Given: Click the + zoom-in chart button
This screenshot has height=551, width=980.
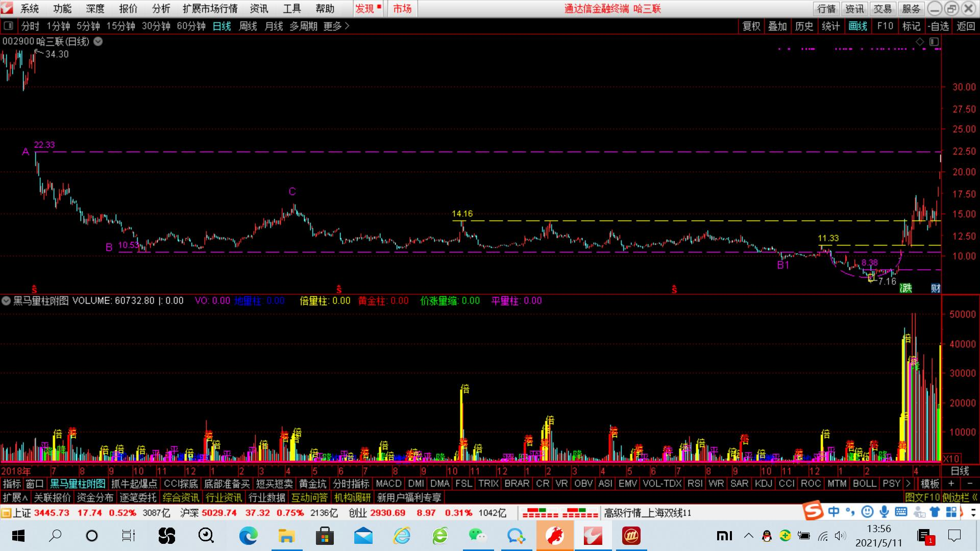Looking at the screenshot, I should coord(951,483).
